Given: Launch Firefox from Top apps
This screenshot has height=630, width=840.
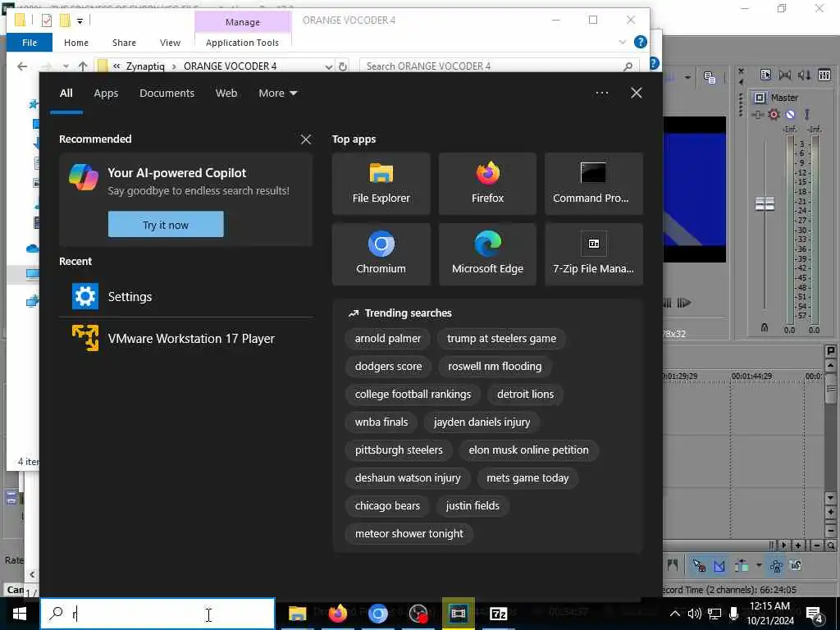Looking at the screenshot, I should click(487, 184).
